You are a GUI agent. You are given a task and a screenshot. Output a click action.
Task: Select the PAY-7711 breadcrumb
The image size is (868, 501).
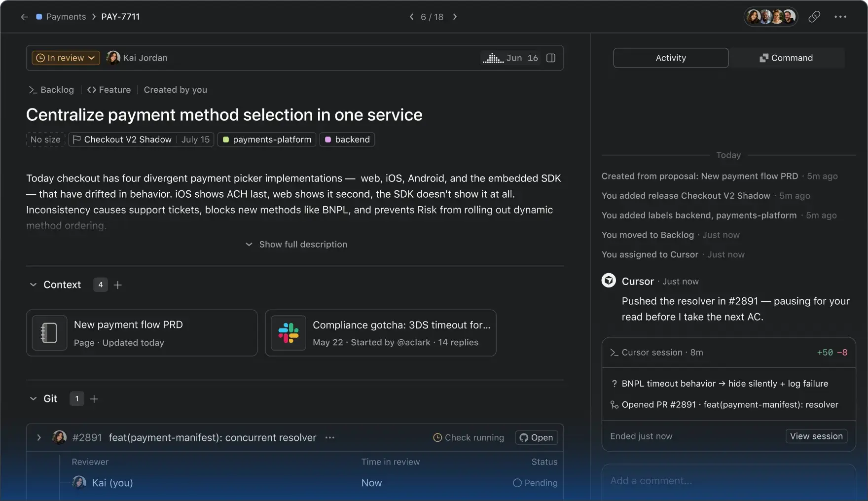(x=120, y=17)
